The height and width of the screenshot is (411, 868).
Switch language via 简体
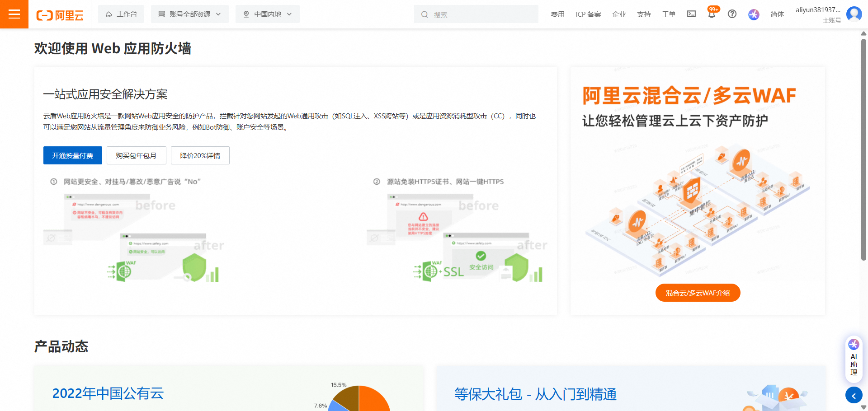pos(777,14)
